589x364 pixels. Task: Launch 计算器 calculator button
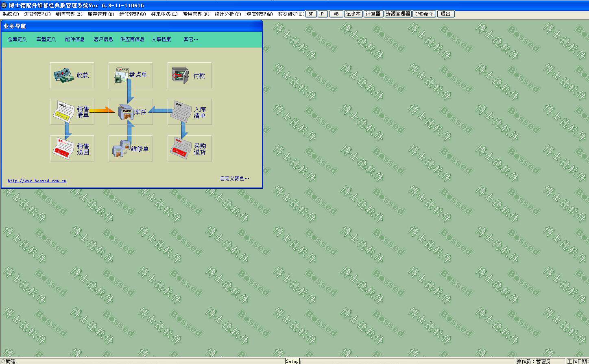point(373,14)
